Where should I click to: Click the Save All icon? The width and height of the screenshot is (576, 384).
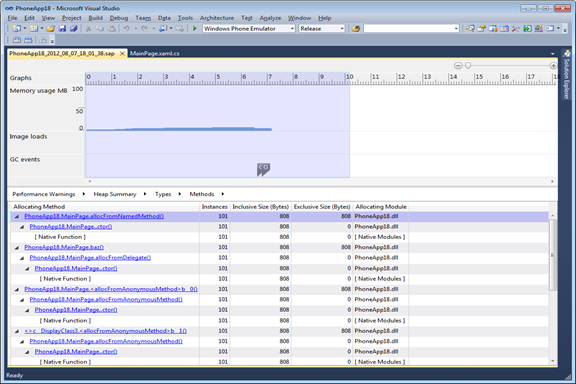tap(73, 28)
